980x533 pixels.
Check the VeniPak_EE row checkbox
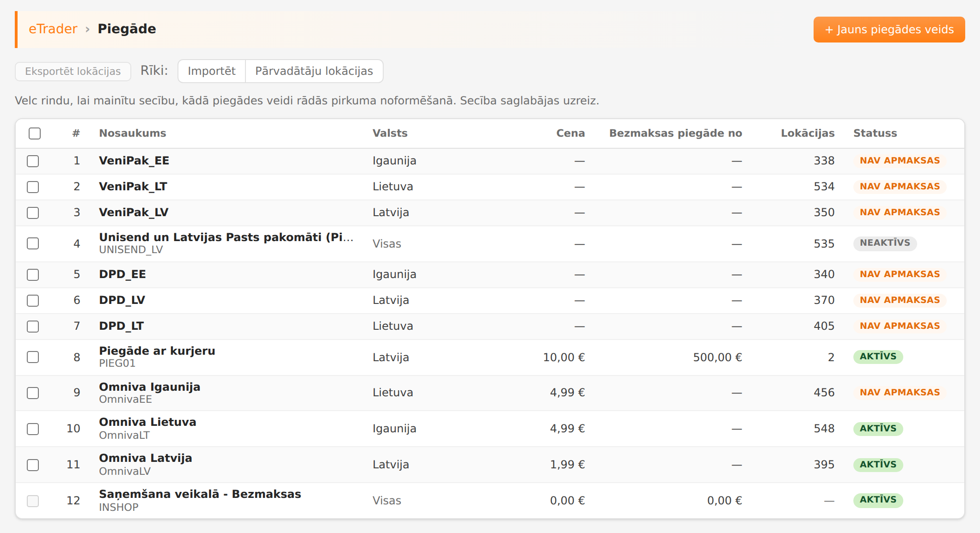point(33,161)
